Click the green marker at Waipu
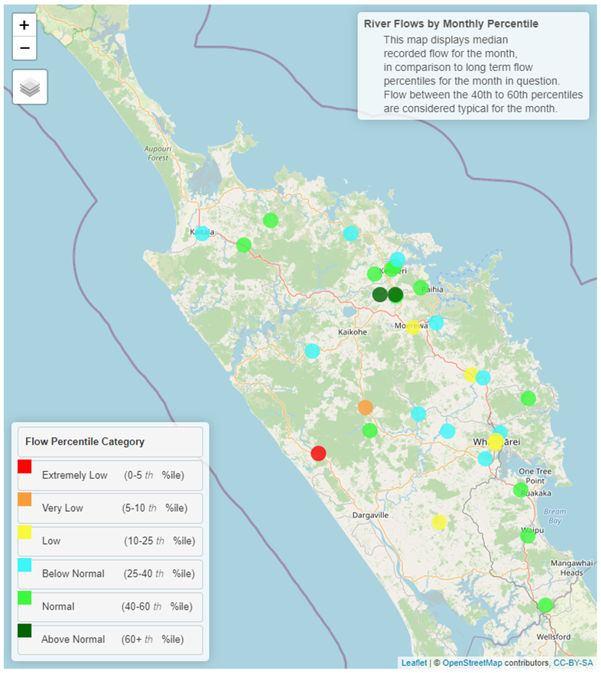 pos(528,535)
